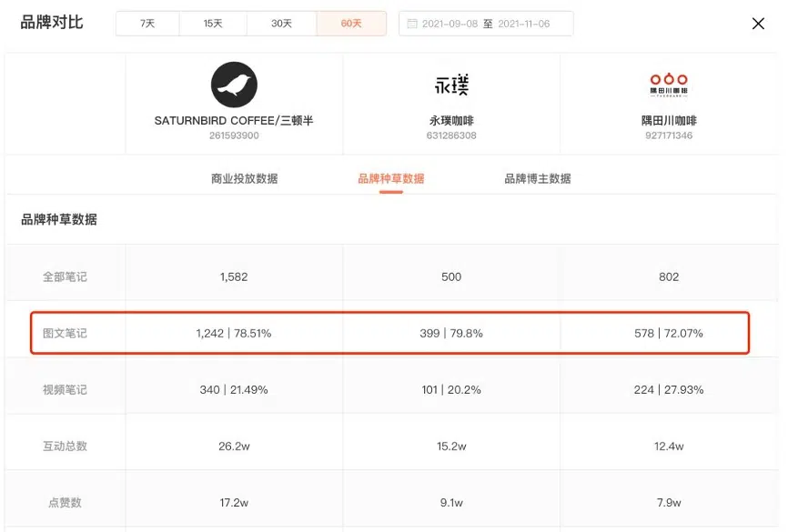Click brand ID 927171346
The image size is (788, 532).
[669, 136]
